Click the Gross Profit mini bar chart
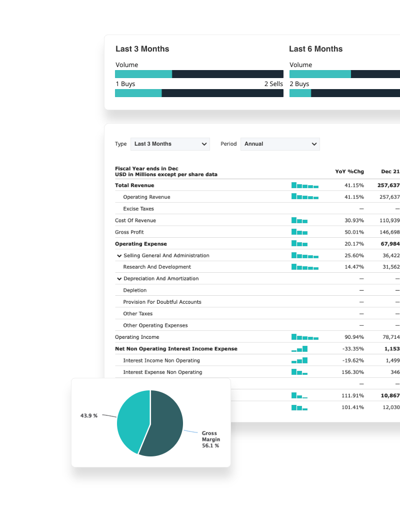 (299, 232)
